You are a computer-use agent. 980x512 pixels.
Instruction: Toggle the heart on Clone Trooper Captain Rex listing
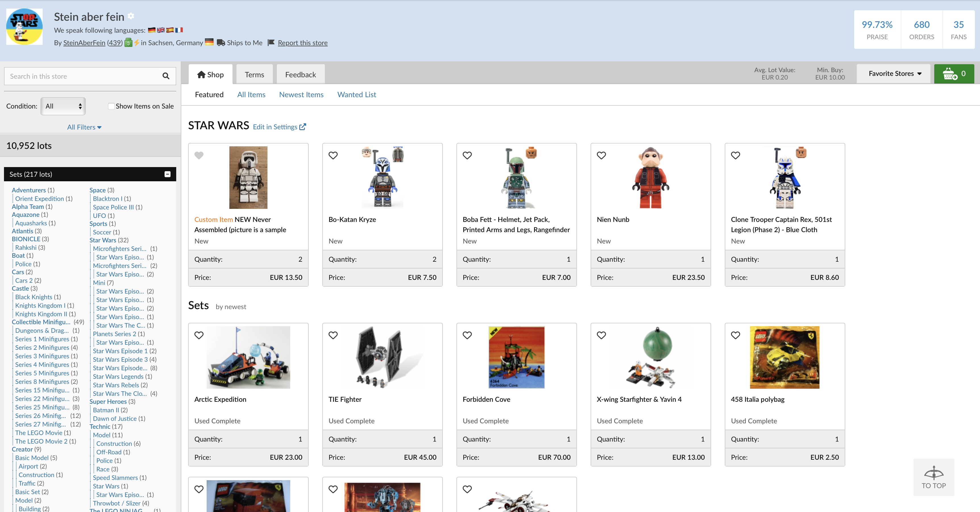(735, 156)
